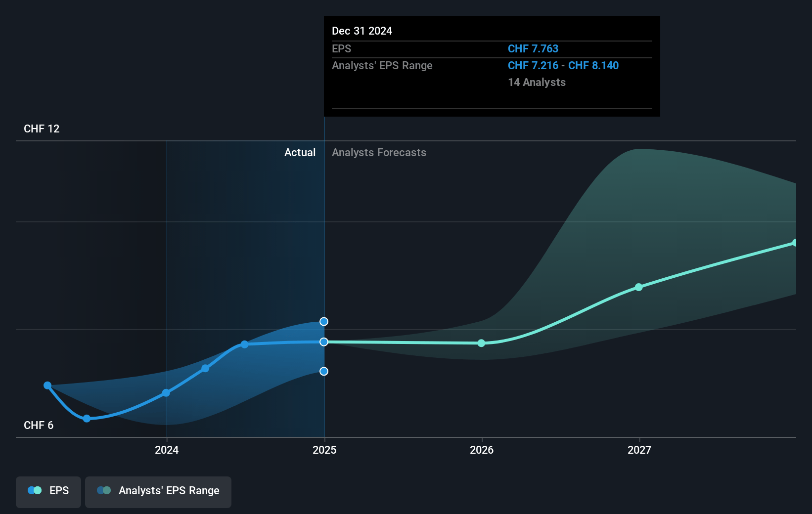Click the Actual section label
This screenshot has height=514, width=812.
[x=300, y=153]
